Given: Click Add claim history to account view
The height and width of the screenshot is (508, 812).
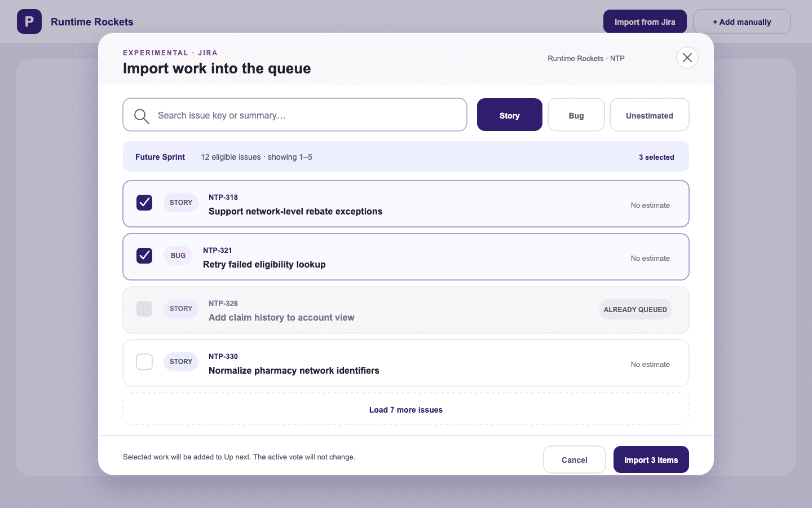Looking at the screenshot, I should 281,317.
